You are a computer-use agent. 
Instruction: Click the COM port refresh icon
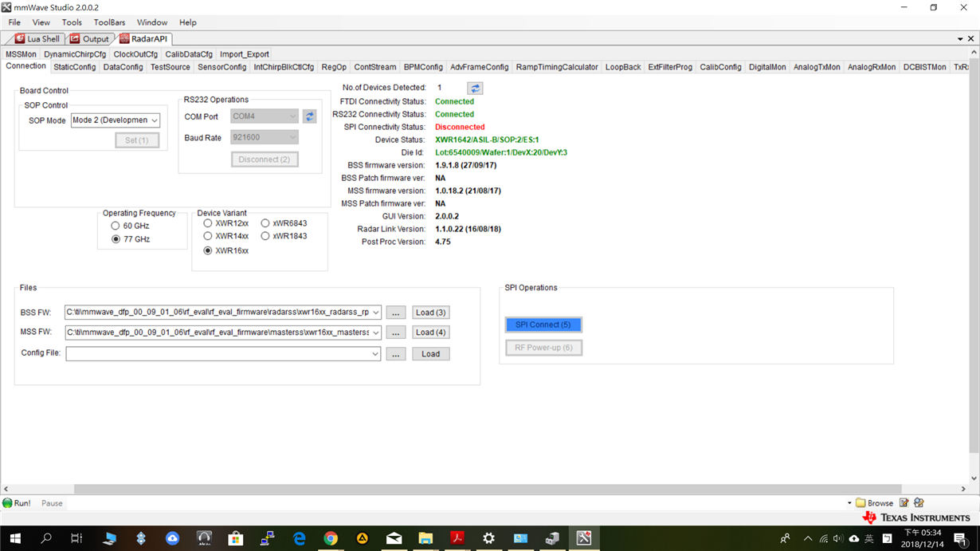click(x=310, y=116)
